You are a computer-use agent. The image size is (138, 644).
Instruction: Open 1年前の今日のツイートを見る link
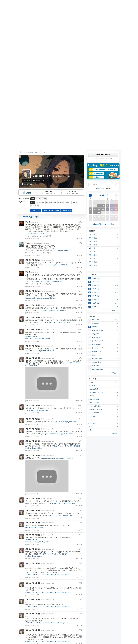(103, 224)
